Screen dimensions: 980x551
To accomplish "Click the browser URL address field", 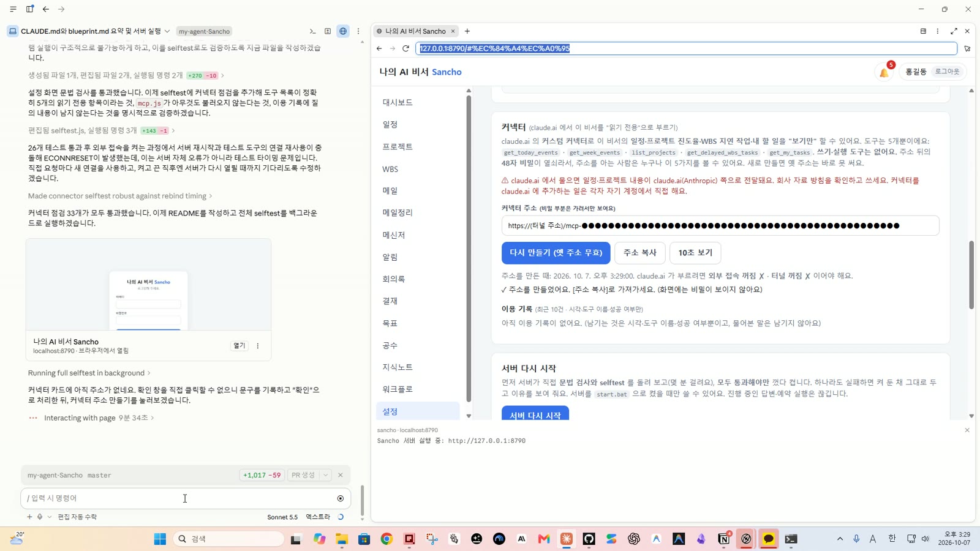I will tap(686, 48).
